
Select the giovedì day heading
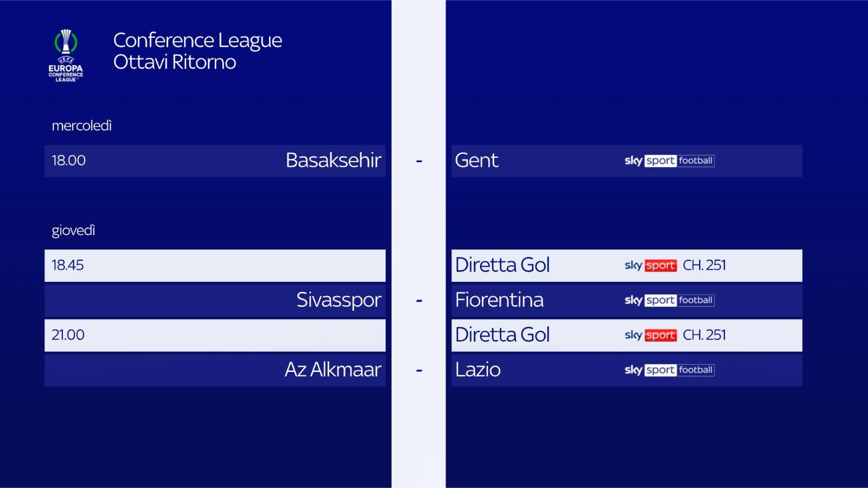73,230
